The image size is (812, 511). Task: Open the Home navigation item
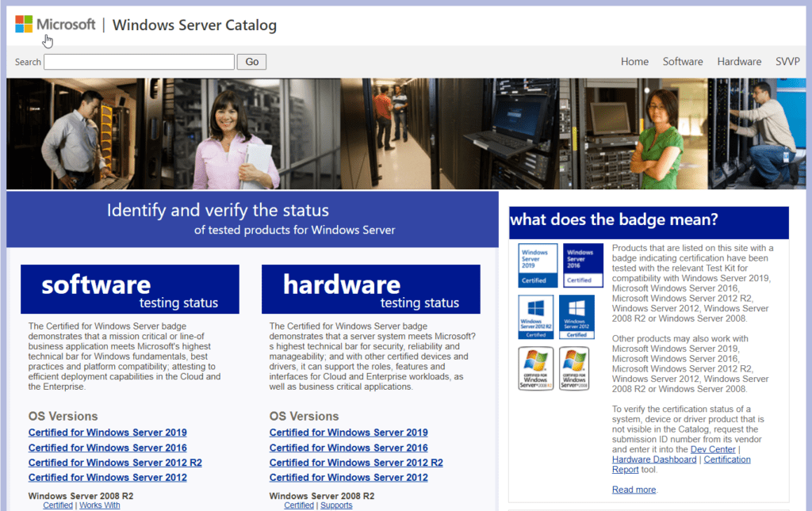tap(634, 62)
